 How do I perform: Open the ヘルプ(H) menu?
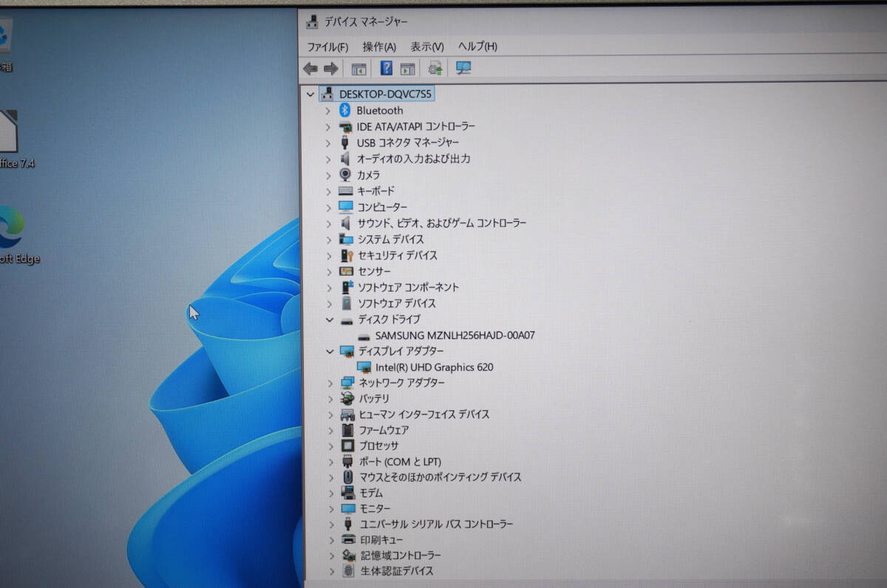click(x=478, y=47)
